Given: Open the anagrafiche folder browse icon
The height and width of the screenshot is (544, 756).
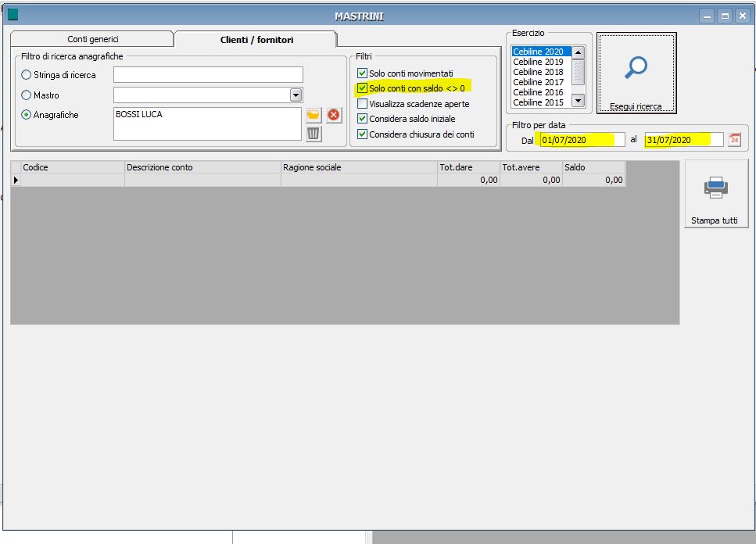Looking at the screenshot, I should (314, 115).
